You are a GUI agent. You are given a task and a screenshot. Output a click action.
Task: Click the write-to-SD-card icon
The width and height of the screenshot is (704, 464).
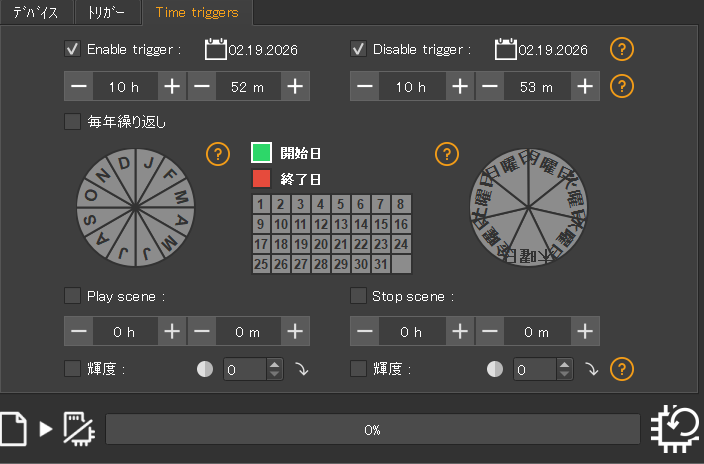tap(77, 428)
